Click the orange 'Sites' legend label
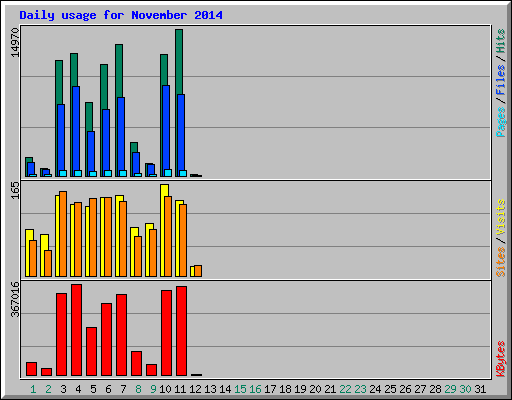 pos(501,262)
